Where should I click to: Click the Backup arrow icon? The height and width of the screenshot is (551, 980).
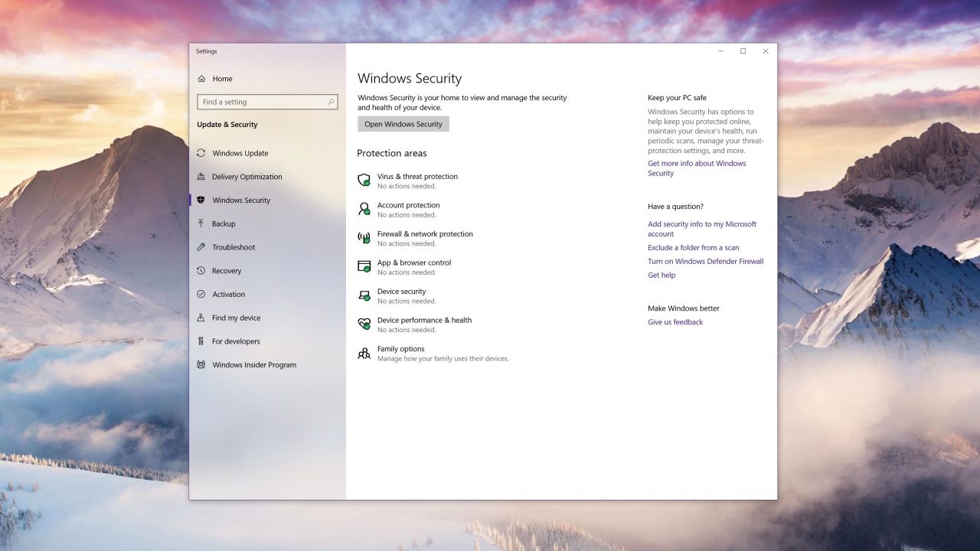[201, 224]
